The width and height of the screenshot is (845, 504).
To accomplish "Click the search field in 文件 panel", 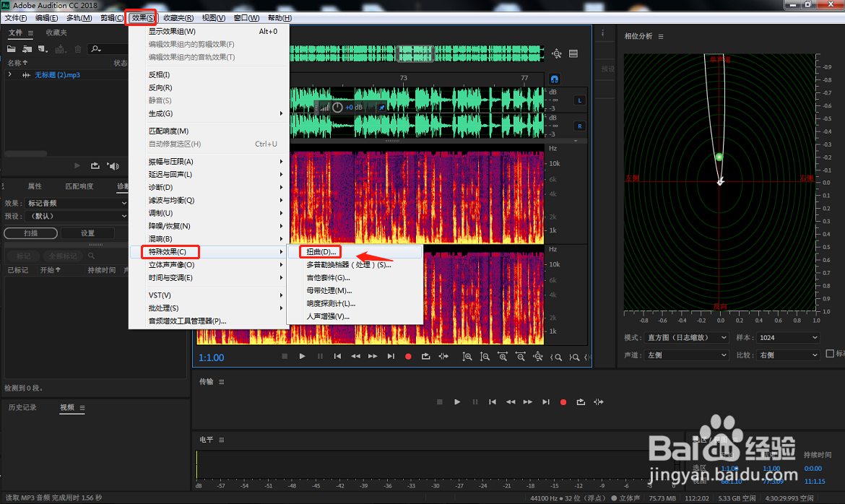I will 108,49.
